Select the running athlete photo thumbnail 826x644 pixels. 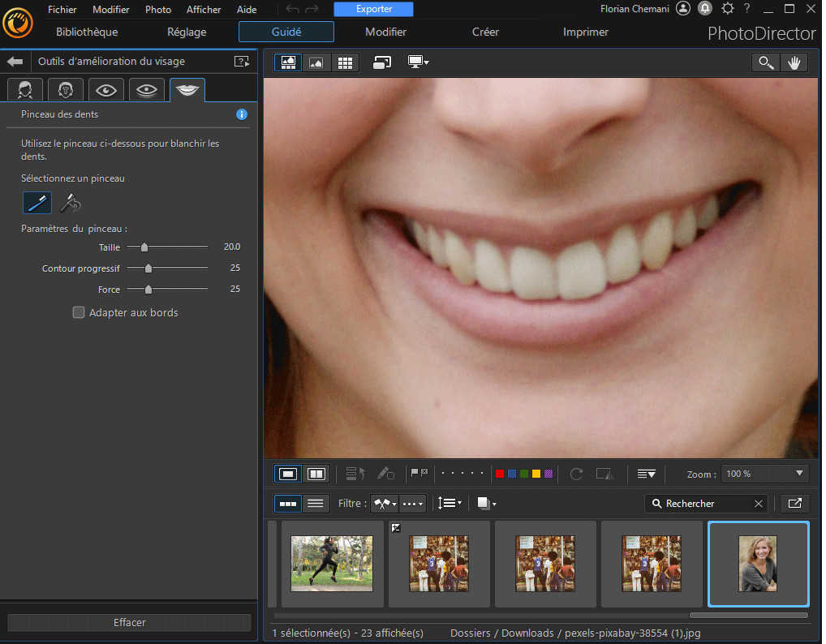(x=331, y=564)
